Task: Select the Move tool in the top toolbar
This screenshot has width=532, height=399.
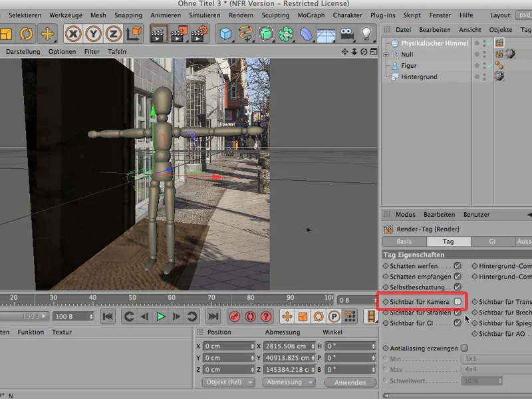Action: pos(47,34)
